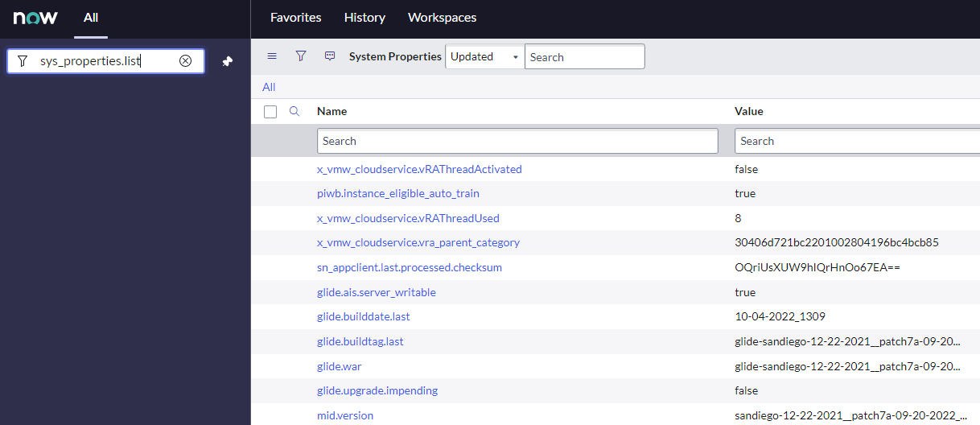980x425 pixels.
Task: Open glide.war property link
Action: pos(340,366)
